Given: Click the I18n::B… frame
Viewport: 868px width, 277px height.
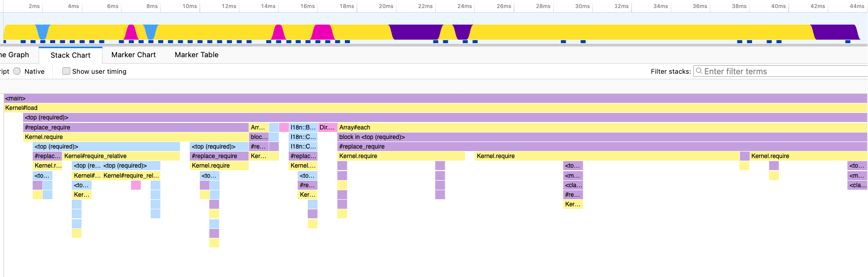Looking at the screenshot, I should [x=303, y=127].
